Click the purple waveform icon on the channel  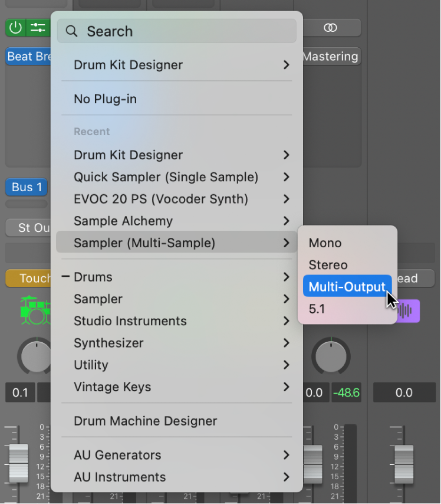(409, 311)
